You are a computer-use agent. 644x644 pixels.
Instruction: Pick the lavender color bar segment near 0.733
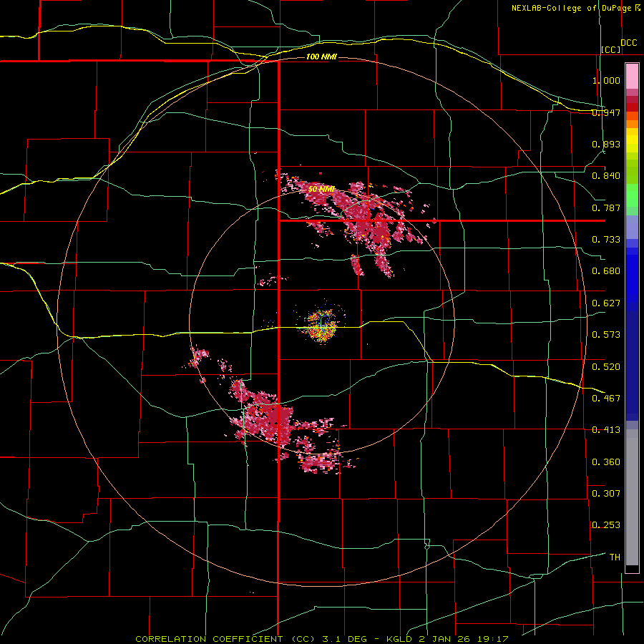pyautogui.click(x=632, y=228)
